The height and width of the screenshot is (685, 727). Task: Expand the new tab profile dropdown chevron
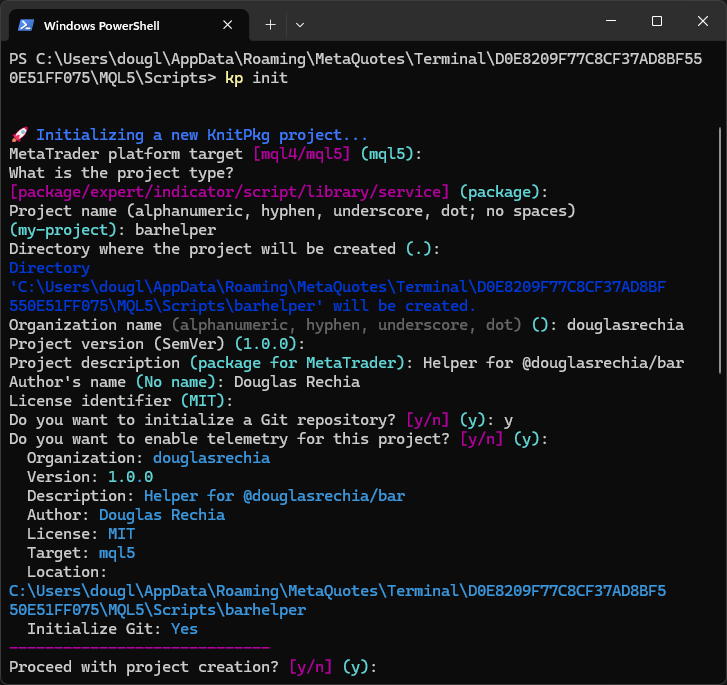pyautogui.click(x=300, y=24)
